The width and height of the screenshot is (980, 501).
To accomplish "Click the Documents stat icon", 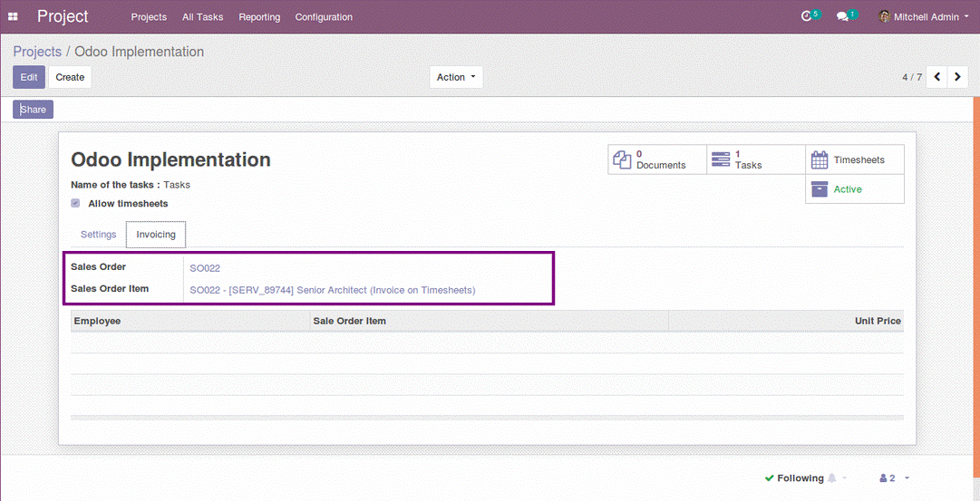I will (x=622, y=159).
